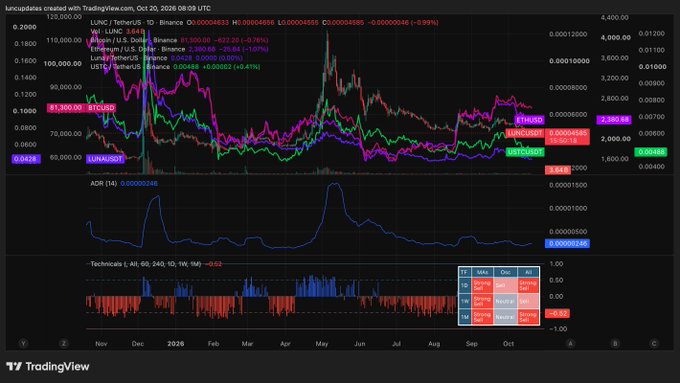Click the Feb label on the time axis
Screen dimensions: 680x383
tap(213, 344)
